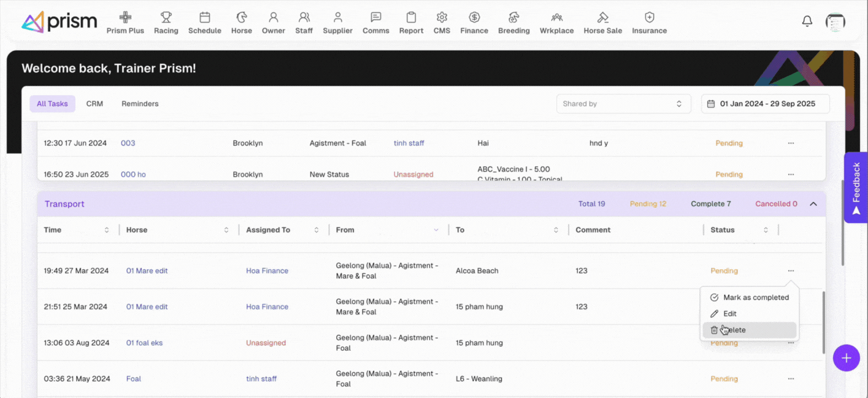Viewport: 868px width, 398px height.
Task: Open the Breeding icon in navbar
Action: (x=513, y=18)
